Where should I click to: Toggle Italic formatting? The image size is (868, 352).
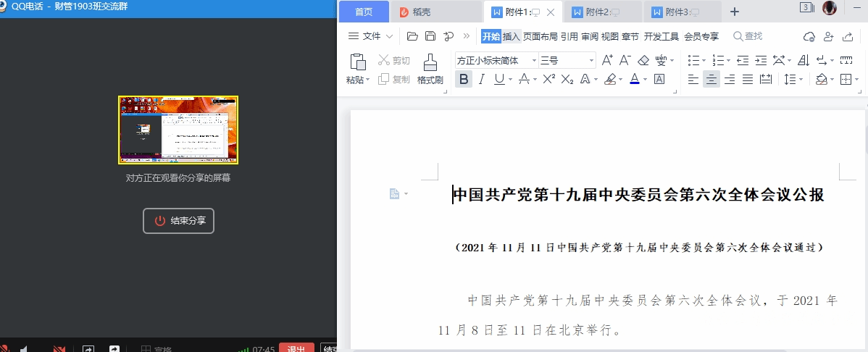[482, 79]
